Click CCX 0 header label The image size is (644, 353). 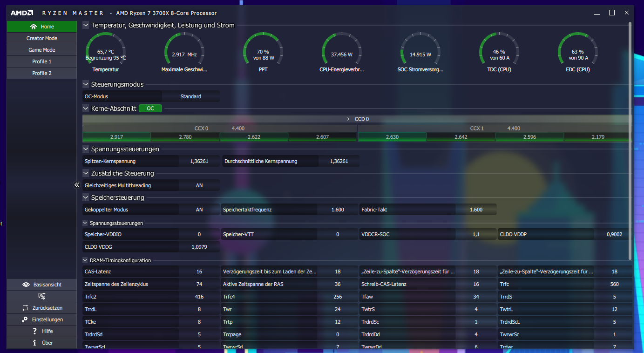(201, 128)
